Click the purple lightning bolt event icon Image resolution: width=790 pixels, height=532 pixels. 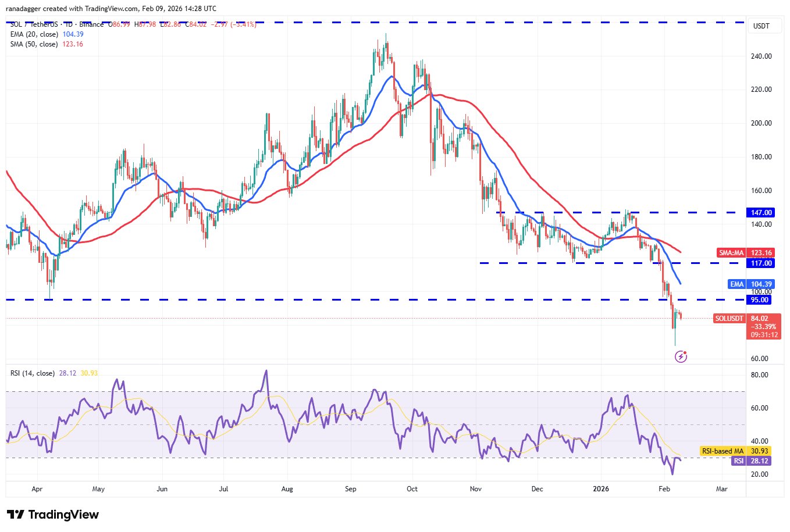[x=681, y=356]
